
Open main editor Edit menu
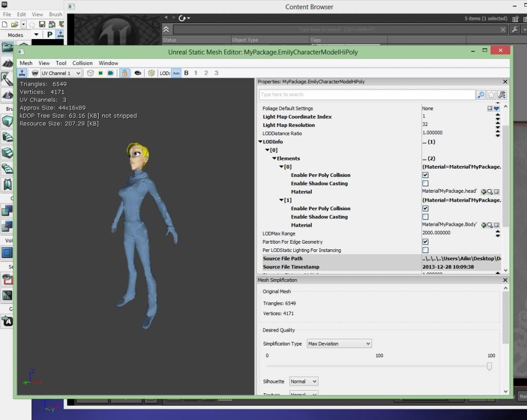click(x=22, y=14)
